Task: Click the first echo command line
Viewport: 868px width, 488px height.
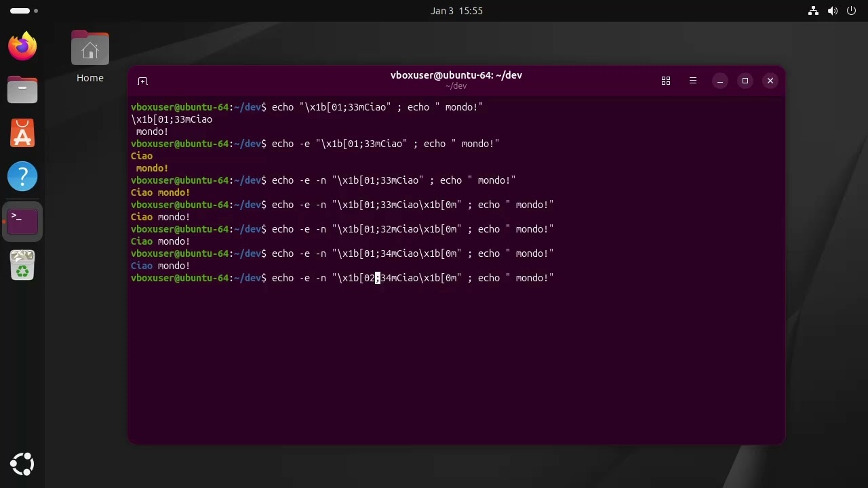Action: point(307,107)
